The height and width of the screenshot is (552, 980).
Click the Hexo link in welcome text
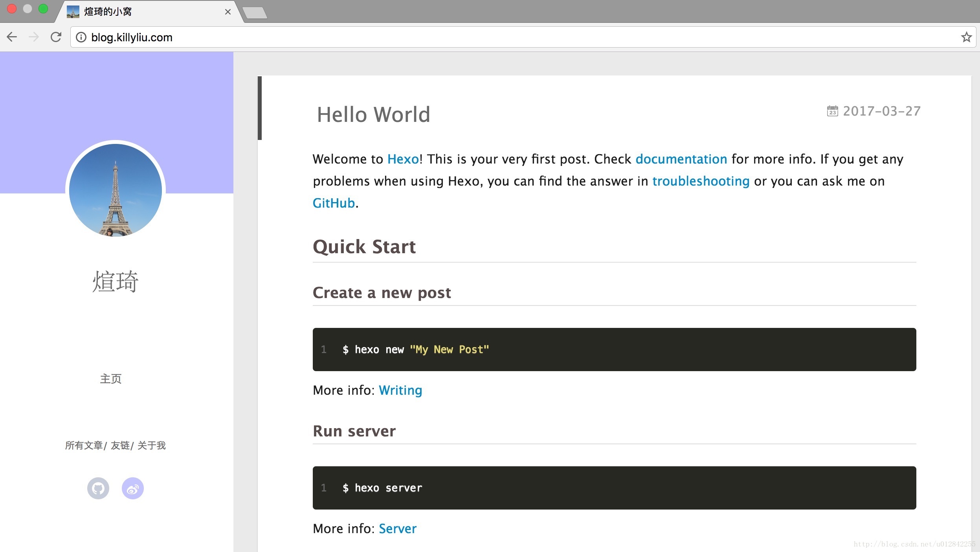click(403, 159)
